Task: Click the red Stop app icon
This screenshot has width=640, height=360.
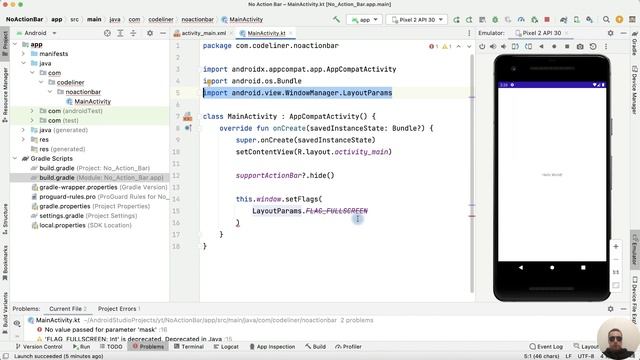Action: pyautogui.click(x=547, y=20)
